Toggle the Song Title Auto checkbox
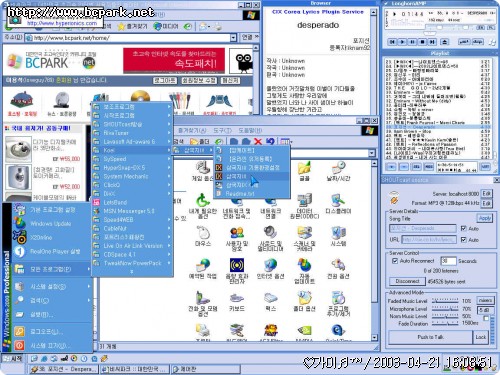Screen dimensions: 500x375 [463, 228]
